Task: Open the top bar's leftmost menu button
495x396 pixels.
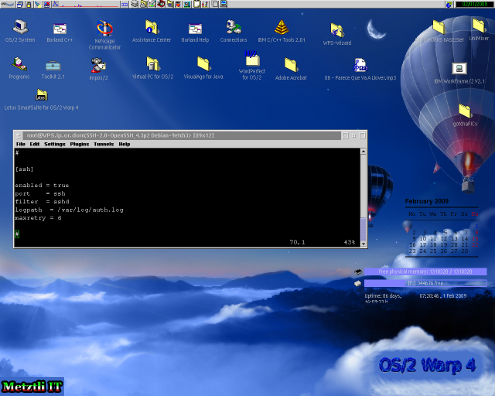Action: pos(7,4)
